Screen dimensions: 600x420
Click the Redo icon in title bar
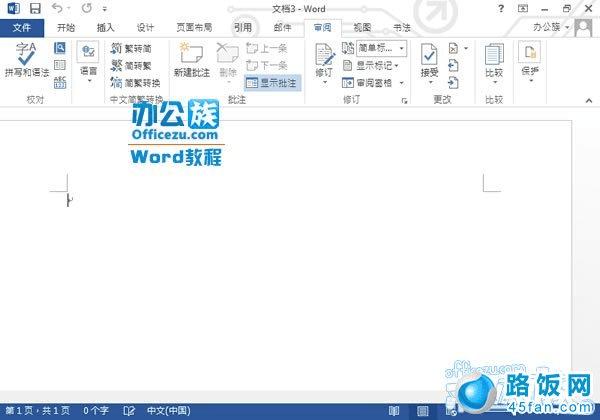tap(87, 8)
